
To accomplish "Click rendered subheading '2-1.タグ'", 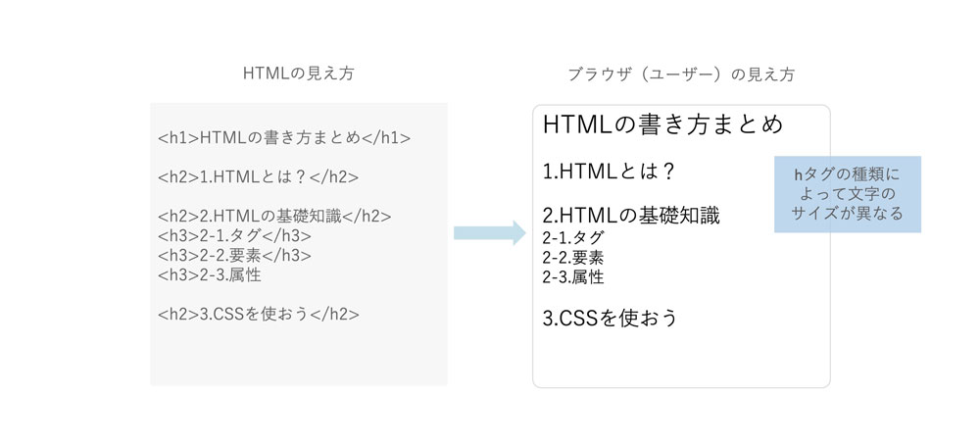I will pyautogui.click(x=573, y=238).
